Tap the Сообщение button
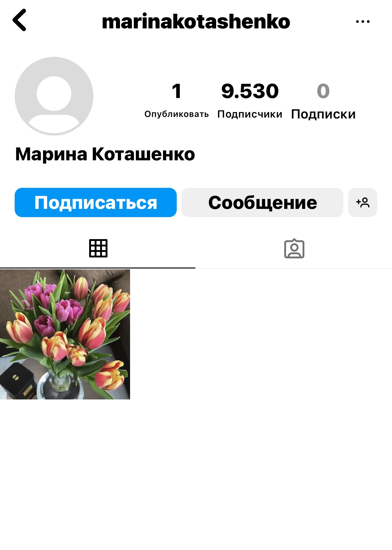 click(x=262, y=202)
